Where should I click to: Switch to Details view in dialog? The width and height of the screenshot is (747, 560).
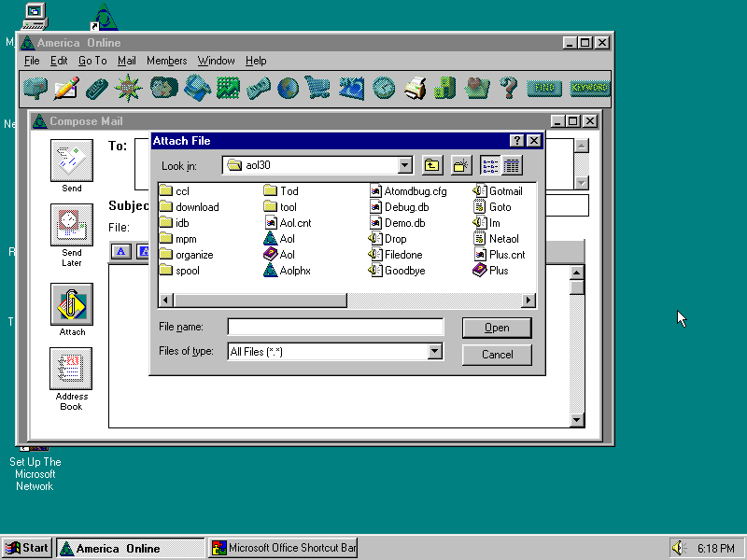coord(512,166)
